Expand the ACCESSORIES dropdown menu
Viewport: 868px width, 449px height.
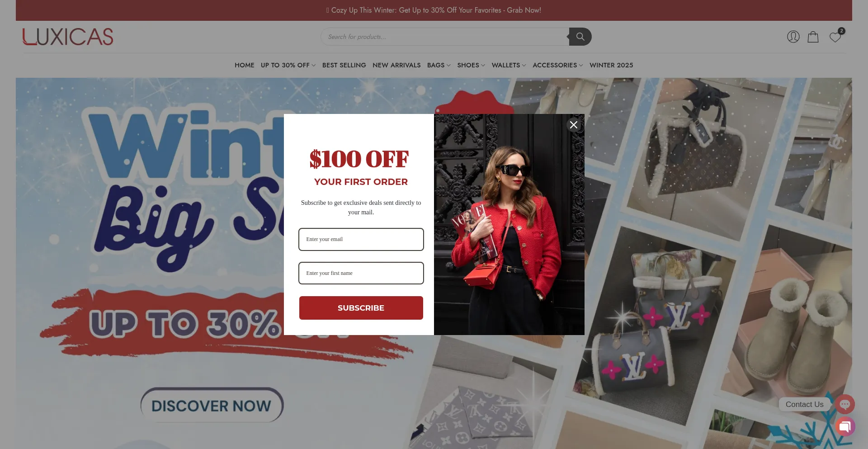point(557,65)
